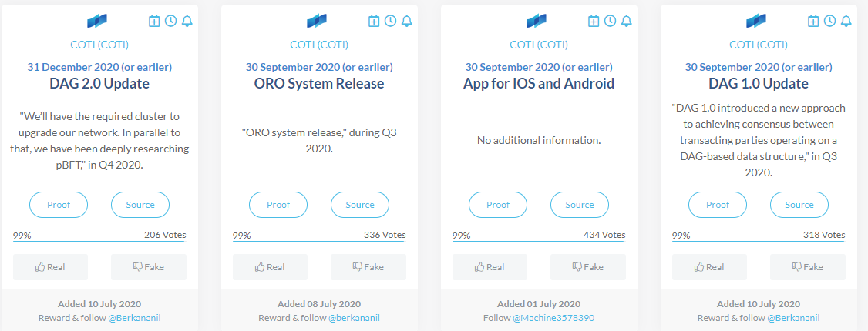868x331 pixels.
Task: Open Source for DAG 1.0 Update
Action: [799, 205]
